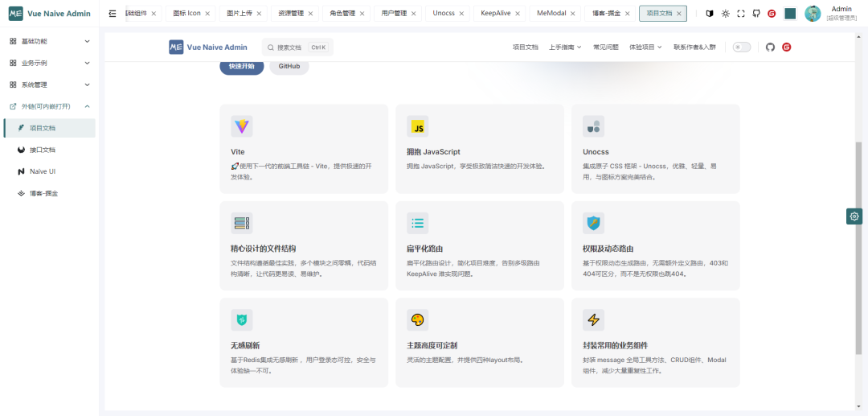Viewport: 868px width, 416px height.
Task: Switch to the 用户管理 tab
Action: tap(394, 14)
